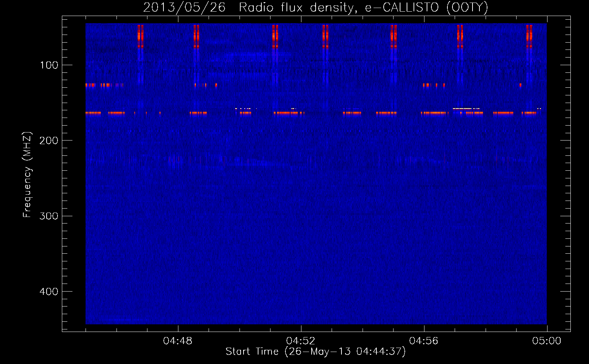The image size is (589, 364).
Task: Click the 'Frequency (MHZ)' y-axis label
Action: [x=27, y=175]
